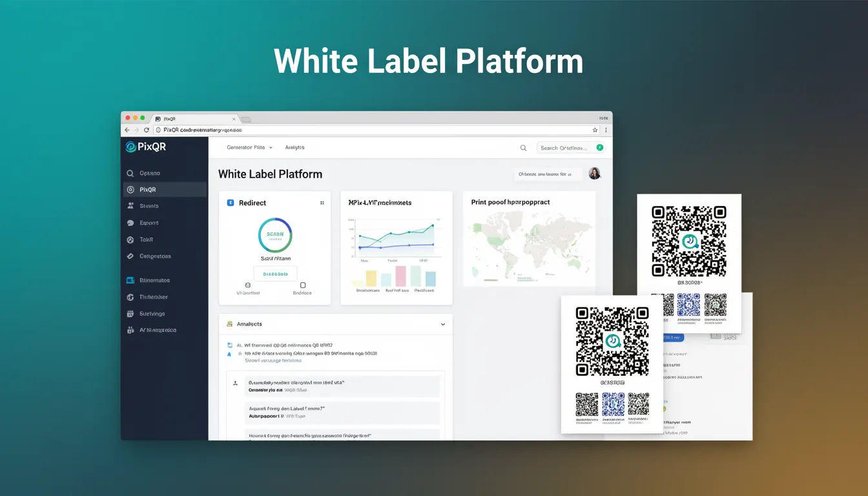Image resolution: width=868 pixels, height=496 pixels.
Task: Click the donut scan chart in Redirect card
Action: pyautogui.click(x=275, y=235)
